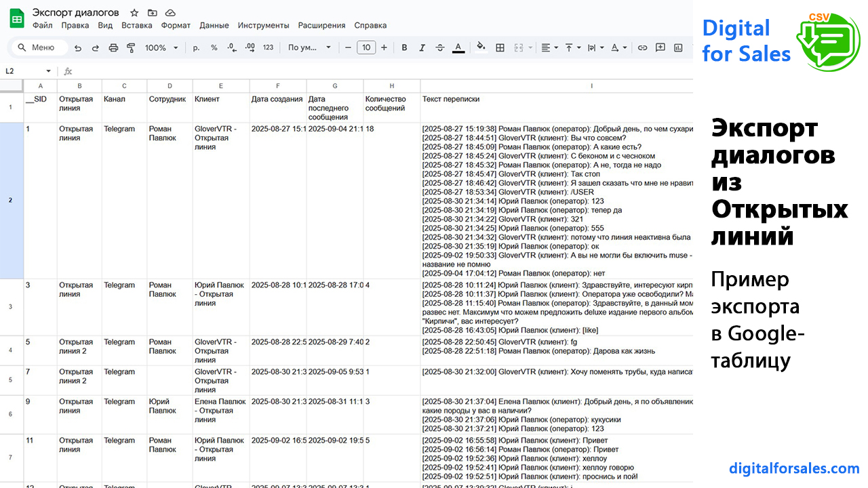The width and height of the screenshot is (868, 488).
Task: Toggle italic formatting
Action: click(x=422, y=48)
